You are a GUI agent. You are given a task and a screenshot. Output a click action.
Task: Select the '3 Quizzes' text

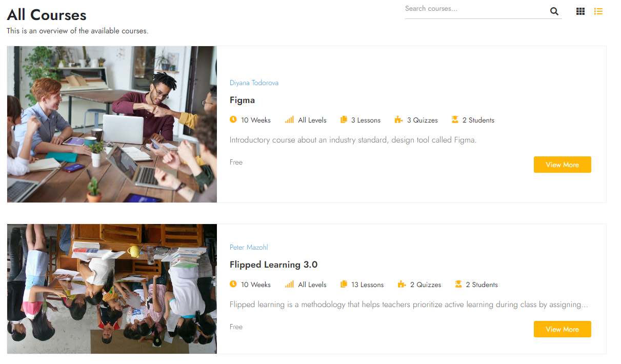423,120
